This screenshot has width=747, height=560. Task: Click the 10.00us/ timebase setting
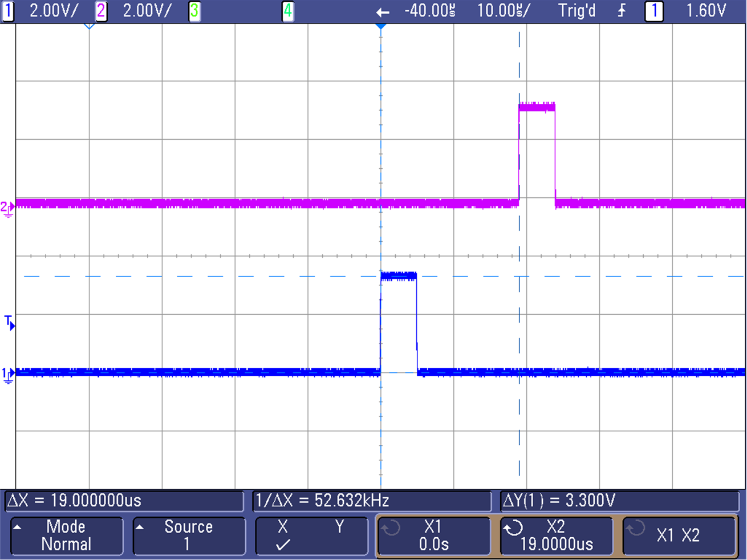503,11
